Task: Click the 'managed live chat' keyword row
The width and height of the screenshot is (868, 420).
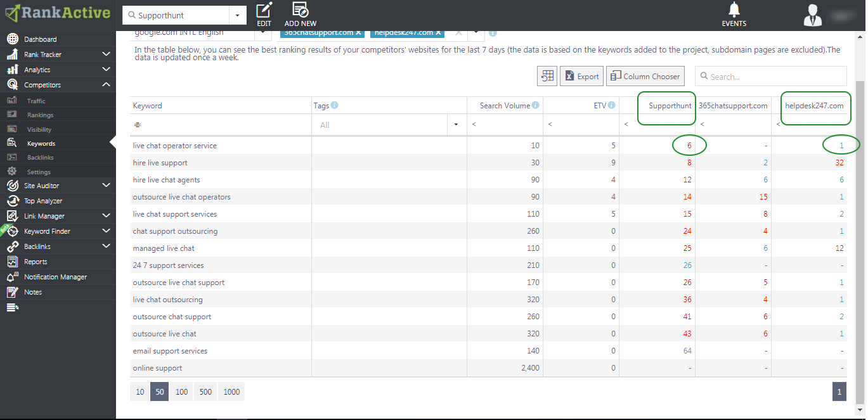Action: [x=488, y=248]
